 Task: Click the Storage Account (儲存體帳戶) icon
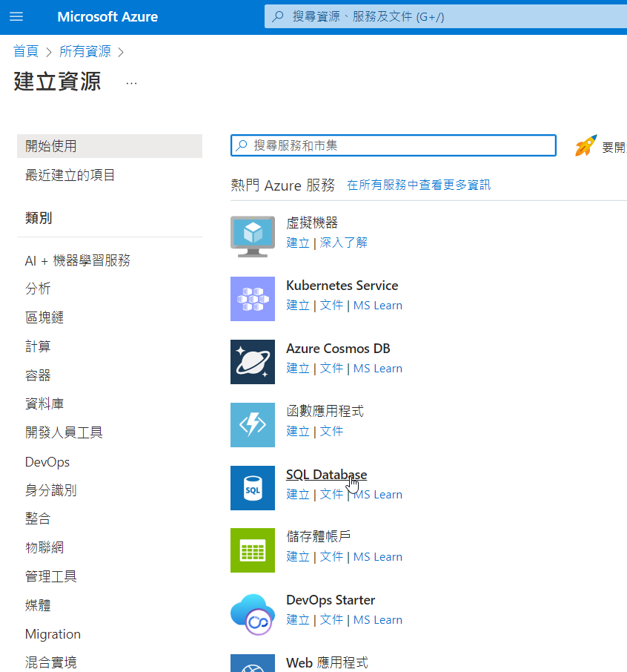coord(253,550)
